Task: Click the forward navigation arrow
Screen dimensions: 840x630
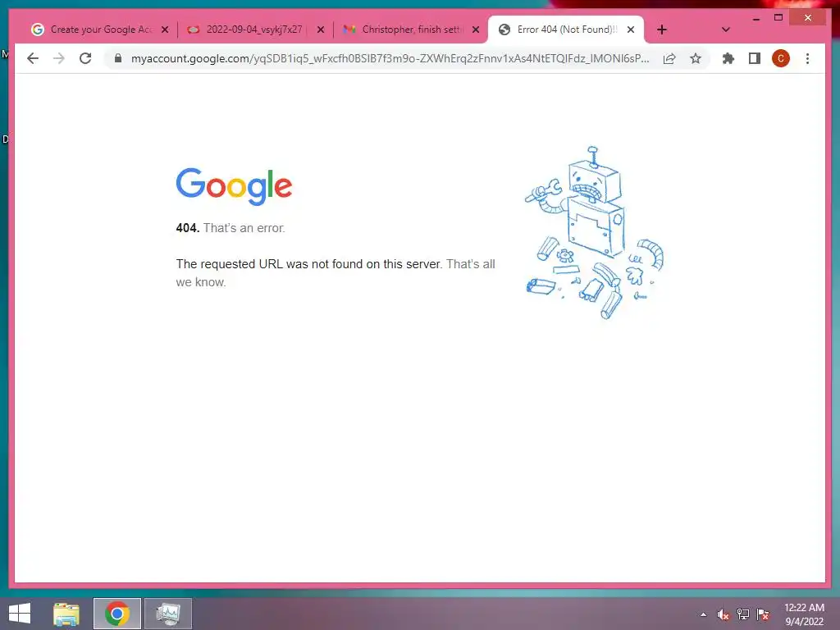Action: (59, 58)
